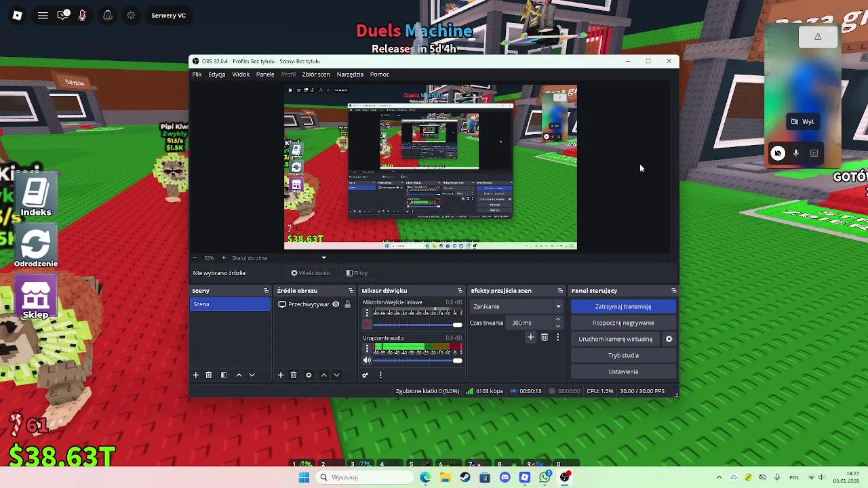Unmute Mikrofon/Wejście liniowe speaker icon

(x=368, y=325)
